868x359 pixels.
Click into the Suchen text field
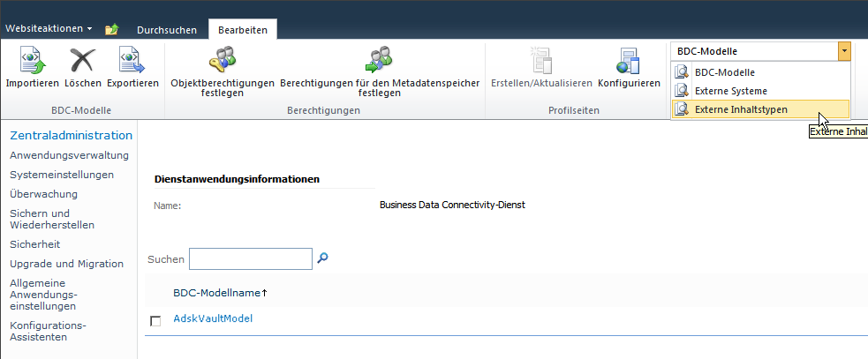(x=251, y=258)
